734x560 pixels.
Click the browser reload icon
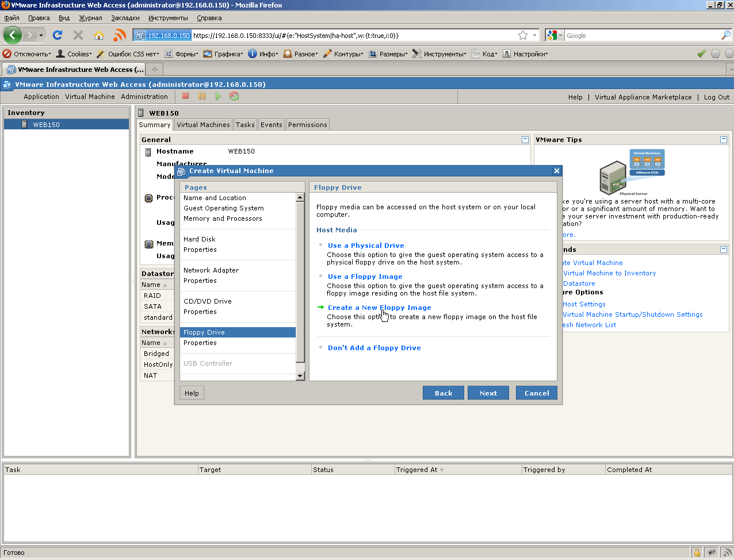[x=58, y=35]
